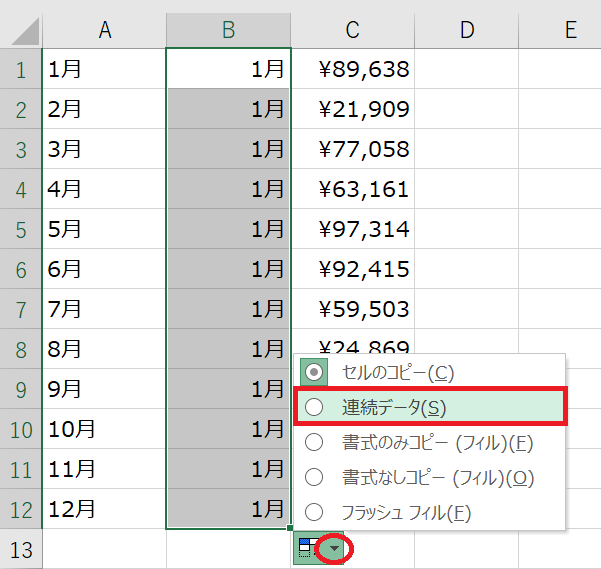The image size is (601, 569).
Task: Click the Auto Fill Options icon
Action: pyautogui.click(x=306, y=549)
